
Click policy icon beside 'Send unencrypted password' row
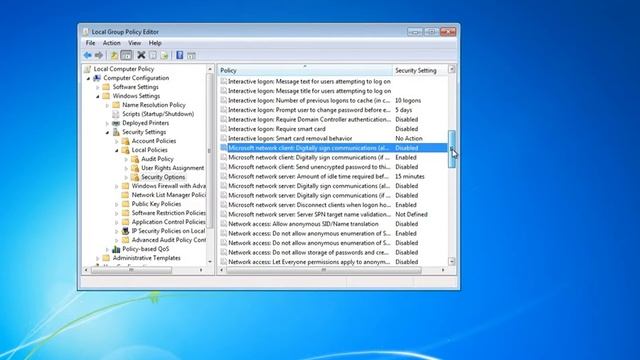(224, 167)
